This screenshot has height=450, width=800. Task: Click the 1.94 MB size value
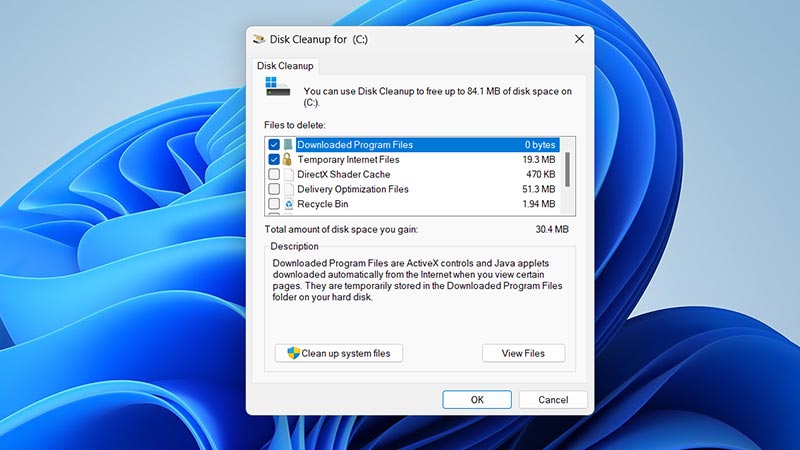539,204
